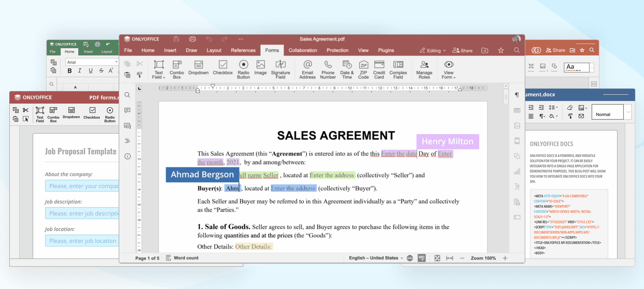Viewport: 644px width, 289px height.
Task: Expand the Normal style dropdown in docx window
Action: click(x=628, y=112)
